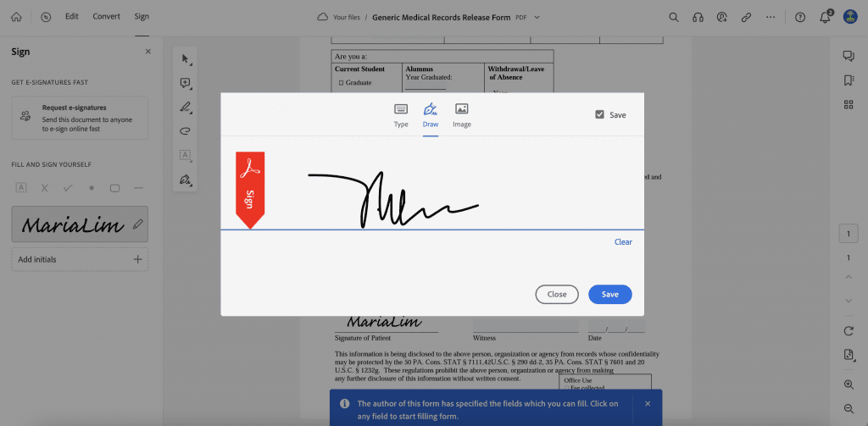Open the Edit menu

click(x=72, y=17)
